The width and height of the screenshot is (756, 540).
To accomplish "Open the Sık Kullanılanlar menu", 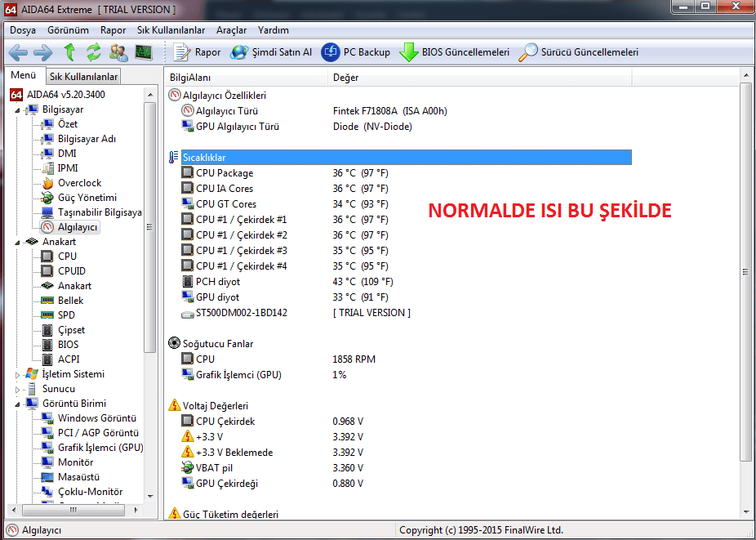I will point(171,30).
